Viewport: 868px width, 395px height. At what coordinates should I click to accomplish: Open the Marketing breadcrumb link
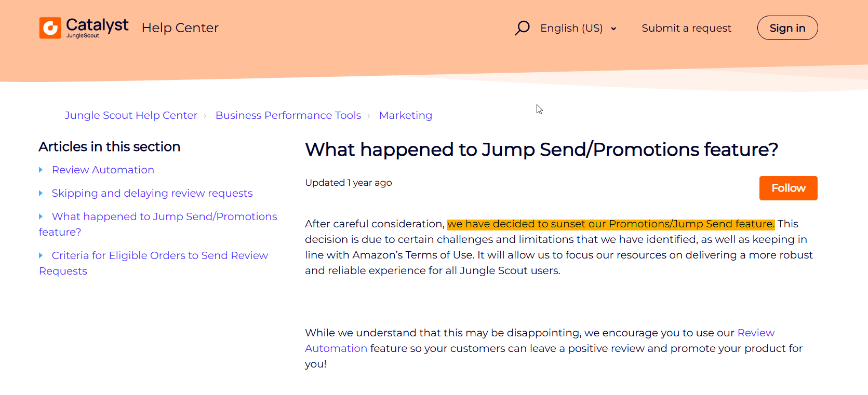point(406,115)
